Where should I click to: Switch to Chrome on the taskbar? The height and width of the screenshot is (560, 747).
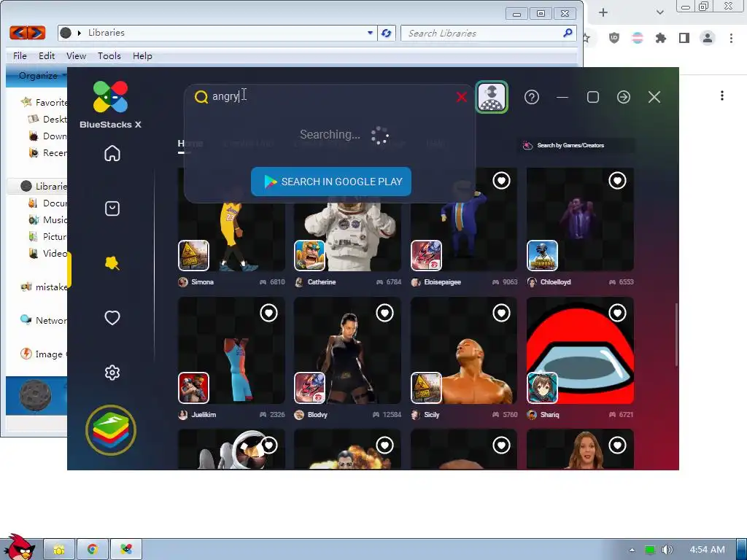93,549
